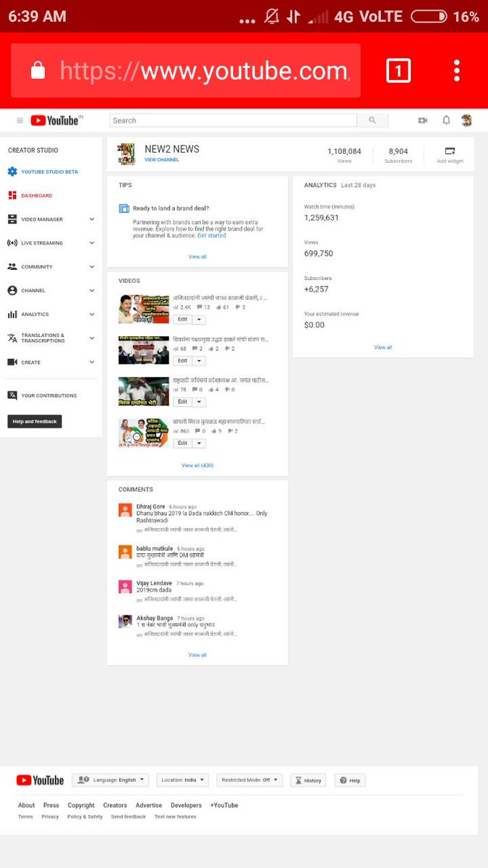Open the notifications bell
This screenshot has height=868, width=488.
(446, 121)
